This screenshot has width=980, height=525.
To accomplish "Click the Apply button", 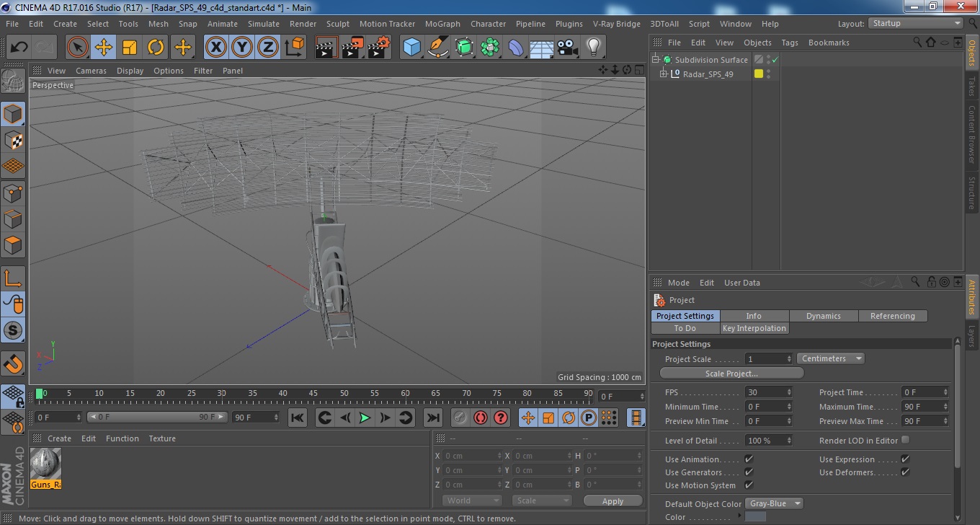I will point(612,500).
